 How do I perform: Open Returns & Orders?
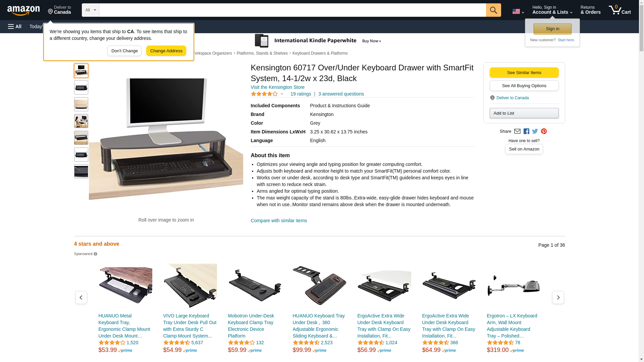click(x=591, y=10)
